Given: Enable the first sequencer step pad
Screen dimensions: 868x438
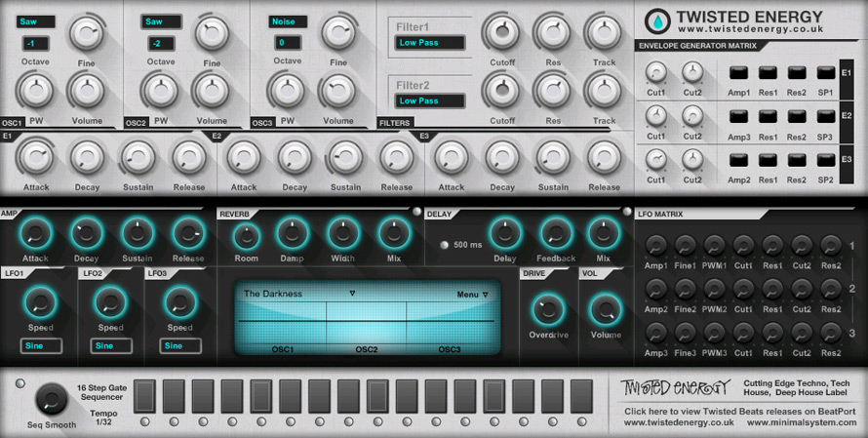Looking at the screenshot, I should point(144,396).
